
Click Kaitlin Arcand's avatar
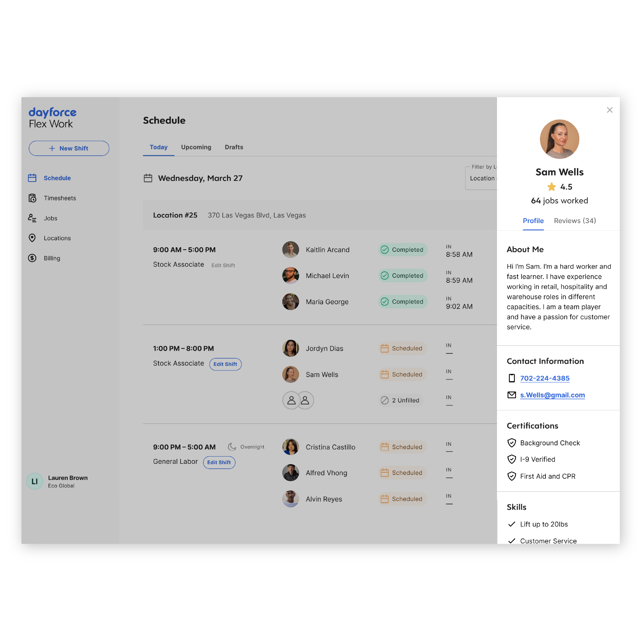[x=291, y=250]
